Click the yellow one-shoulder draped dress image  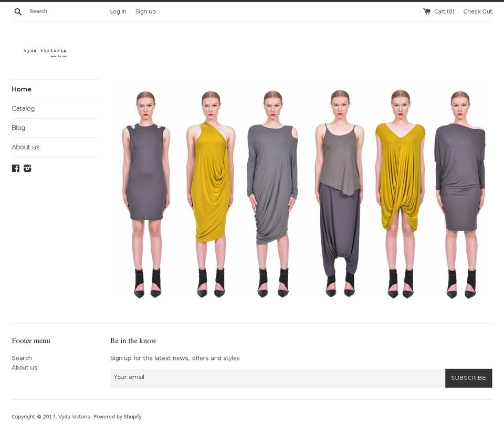210,189
